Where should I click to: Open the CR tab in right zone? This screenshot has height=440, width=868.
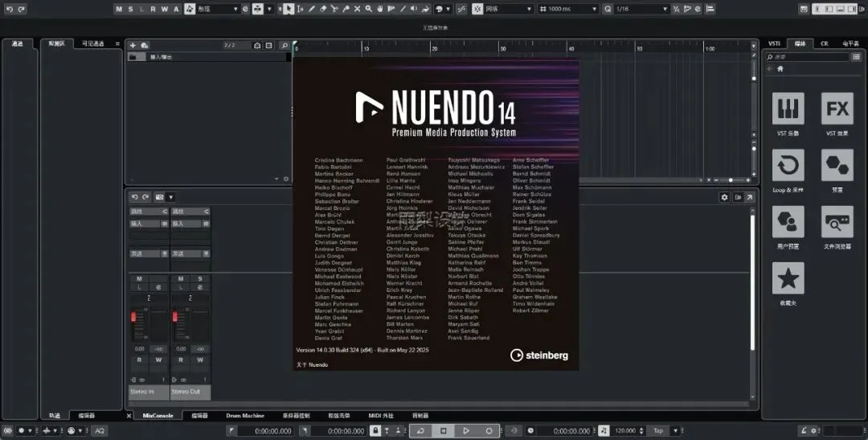point(825,43)
